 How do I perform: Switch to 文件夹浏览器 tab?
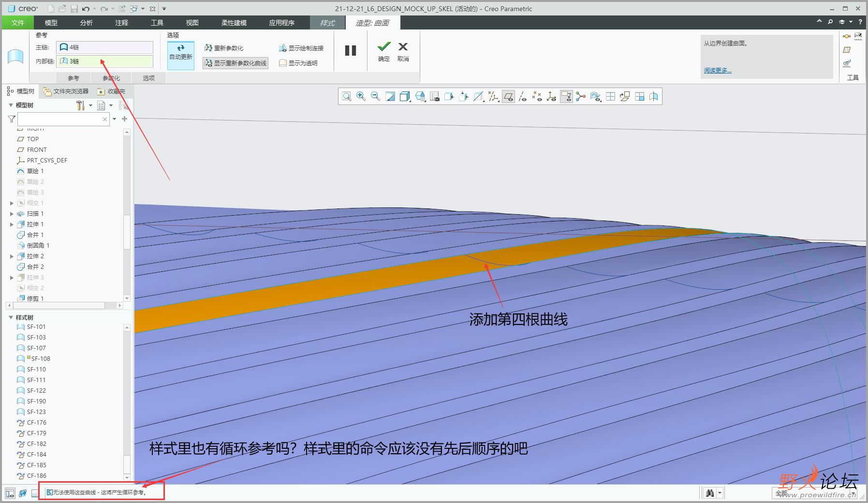[66, 91]
